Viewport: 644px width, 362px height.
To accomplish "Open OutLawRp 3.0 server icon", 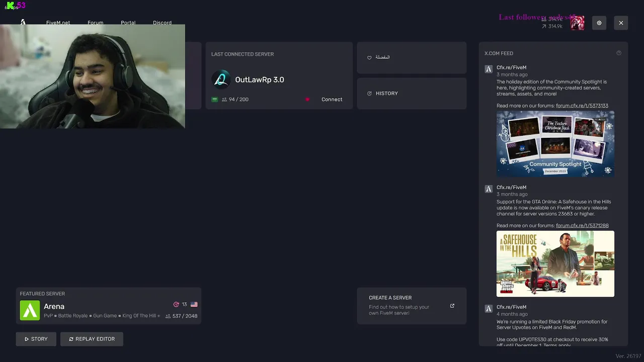I will point(221,79).
